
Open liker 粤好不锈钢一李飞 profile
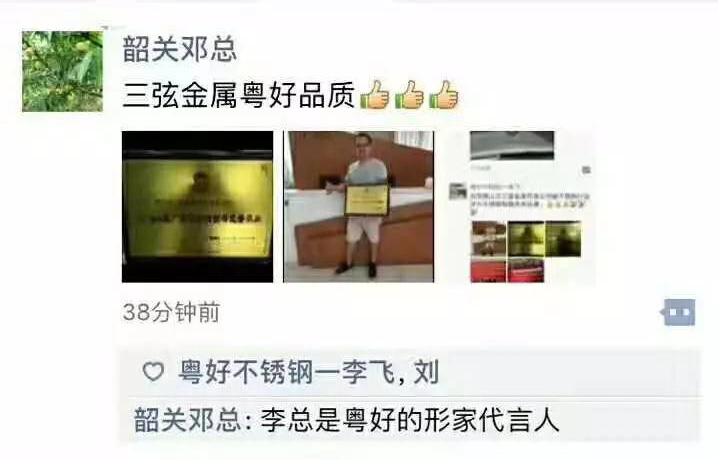click(287, 371)
